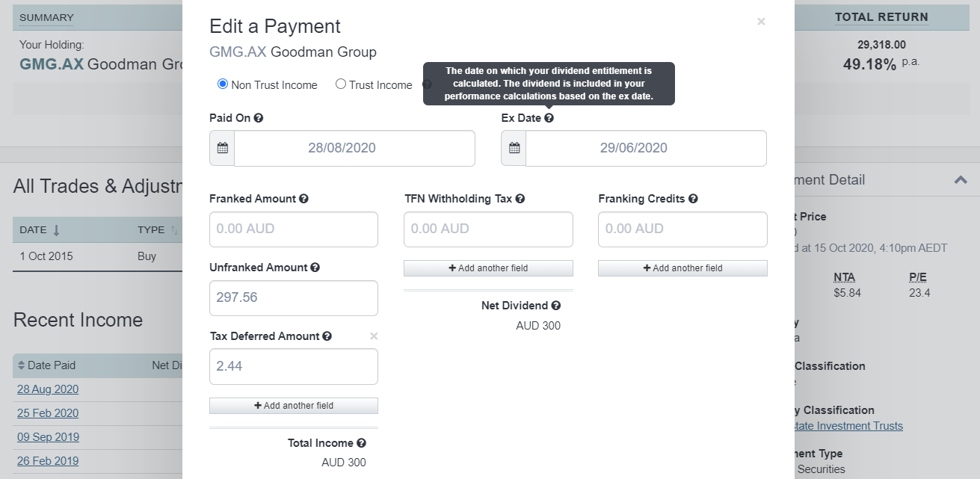Click the Franking Credits input
The width and height of the screenshot is (980, 479).
point(682,229)
